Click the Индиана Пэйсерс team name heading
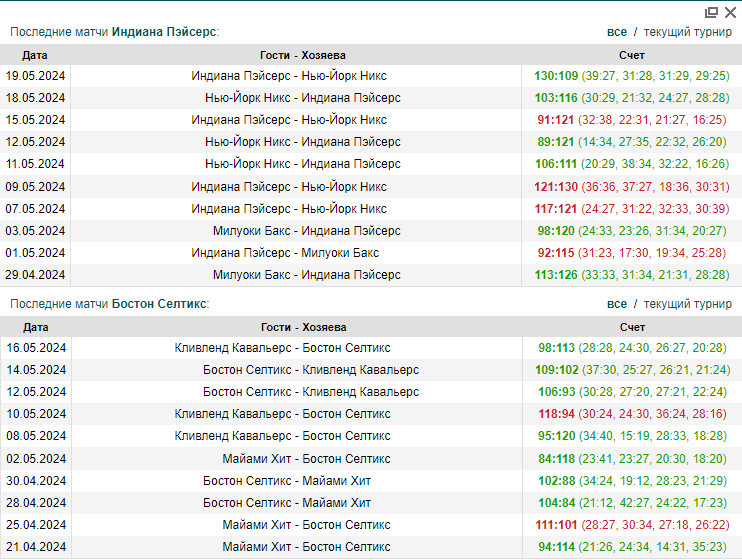This screenshot has width=742, height=560. pyautogui.click(x=164, y=32)
